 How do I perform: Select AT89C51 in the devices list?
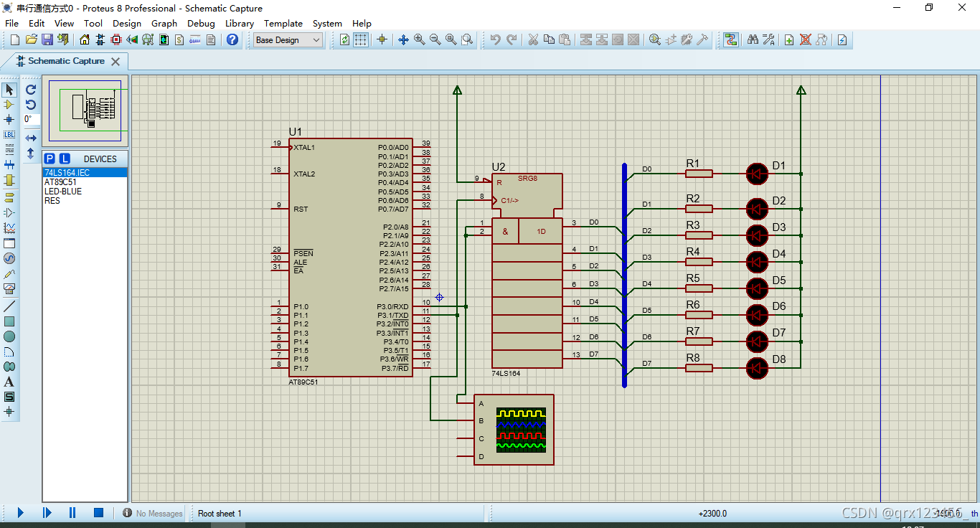(85, 182)
